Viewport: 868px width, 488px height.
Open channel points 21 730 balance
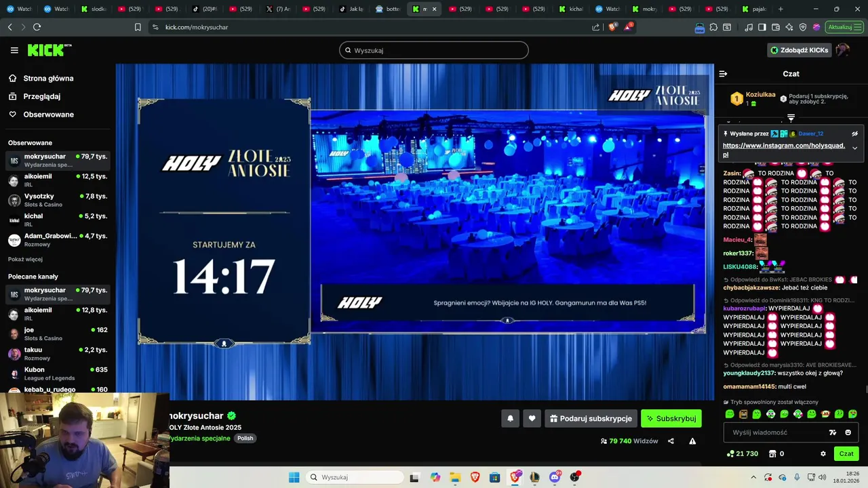coord(742,454)
